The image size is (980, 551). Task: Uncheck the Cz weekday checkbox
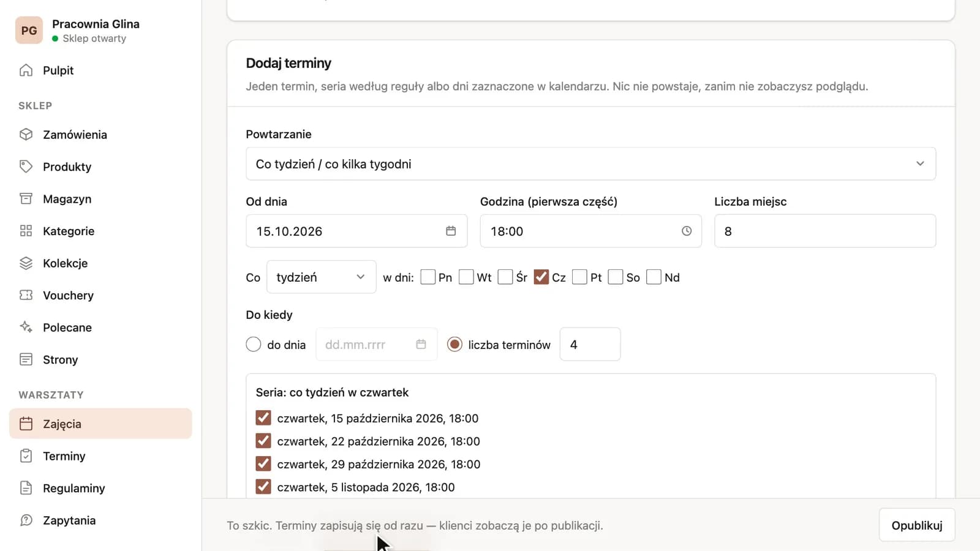click(x=541, y=277)
